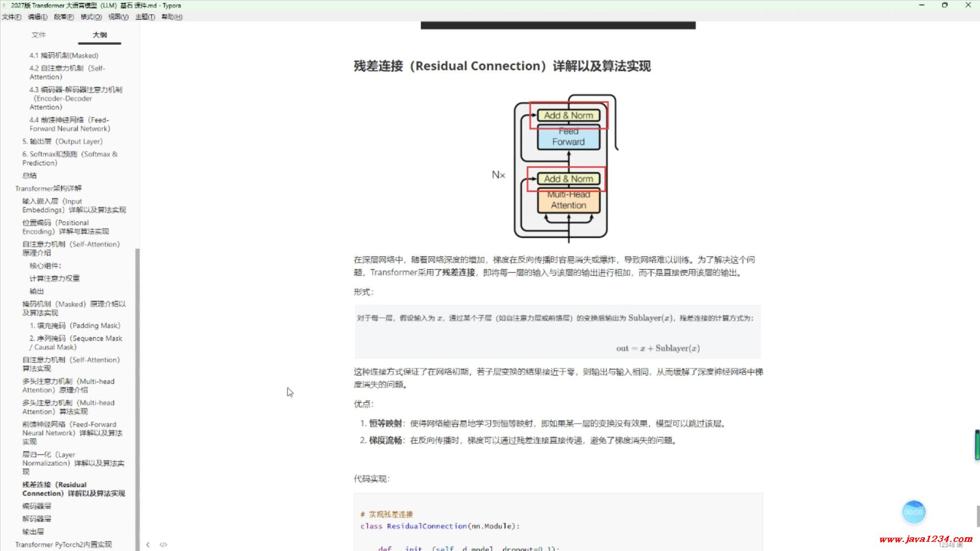Open the 文件 (File) menu
This screenshot has width=980, height=551.
click(x=11, y=17)
